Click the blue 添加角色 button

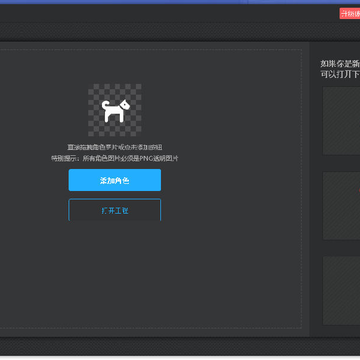tap(115, 180)
